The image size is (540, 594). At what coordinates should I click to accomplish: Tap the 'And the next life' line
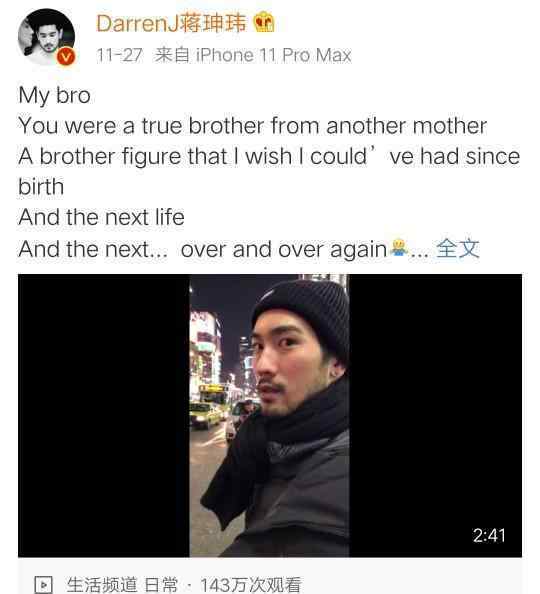(x=101, y=217)
